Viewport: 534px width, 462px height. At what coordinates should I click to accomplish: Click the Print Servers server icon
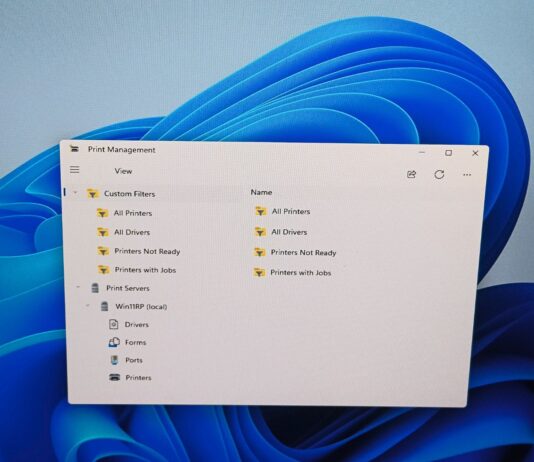pyautogui.click(x=95, y=288)
